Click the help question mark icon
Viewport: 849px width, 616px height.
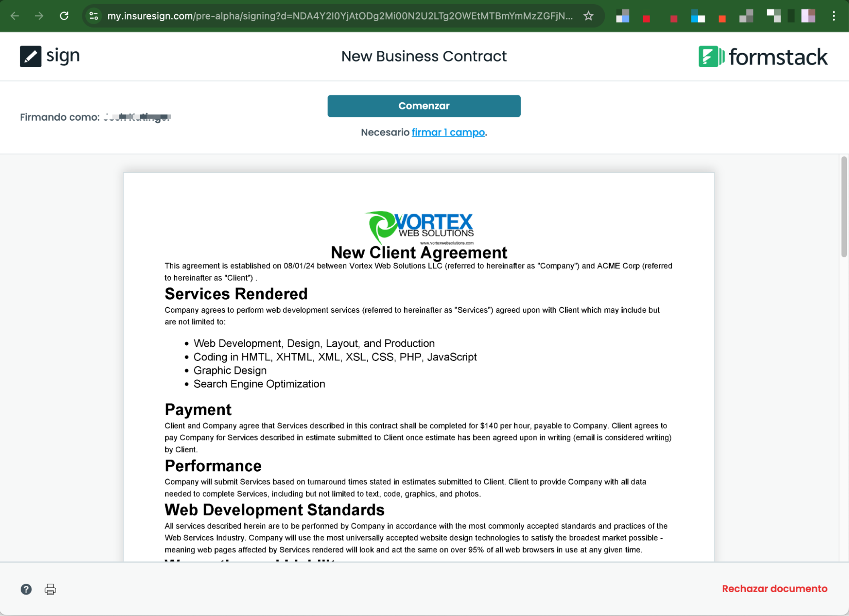click(x=26, y=589)
